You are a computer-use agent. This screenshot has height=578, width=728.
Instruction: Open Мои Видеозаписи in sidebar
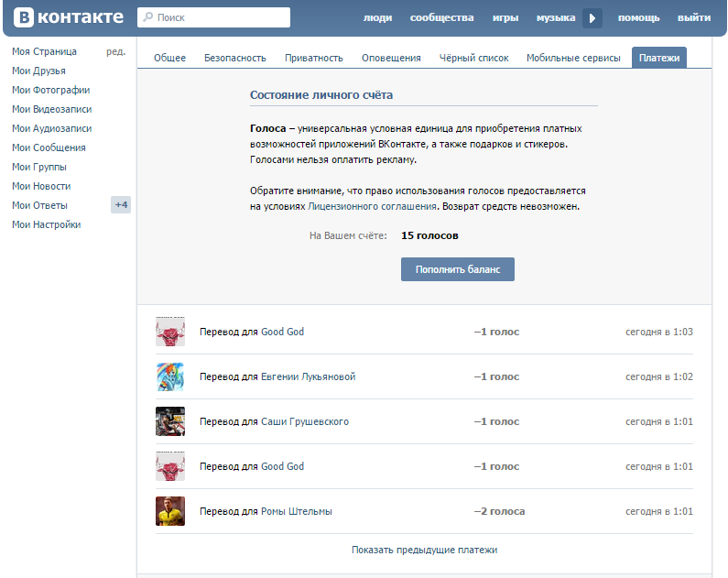click(52, 109)
